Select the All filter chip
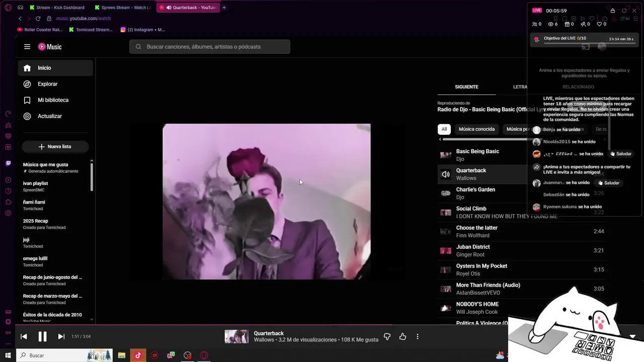 coord(444,129)
